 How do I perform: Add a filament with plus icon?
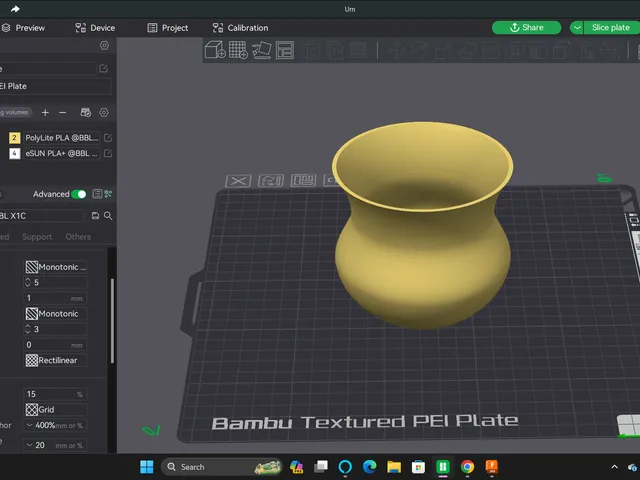tap(45, 112)
